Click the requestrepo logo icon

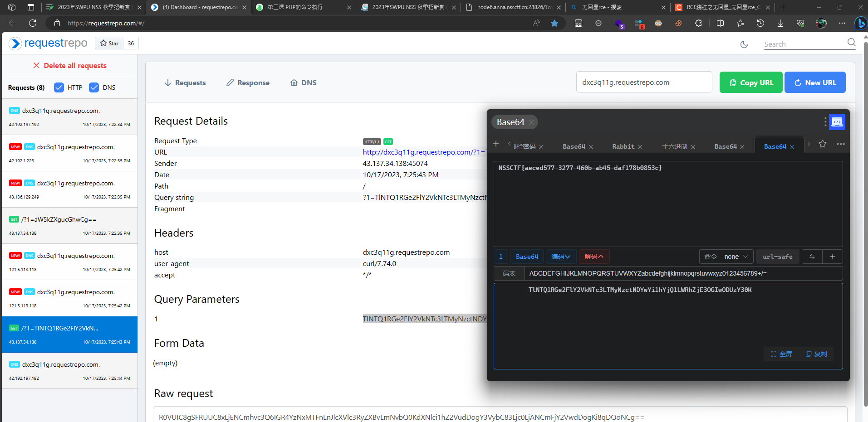point(15,43)
